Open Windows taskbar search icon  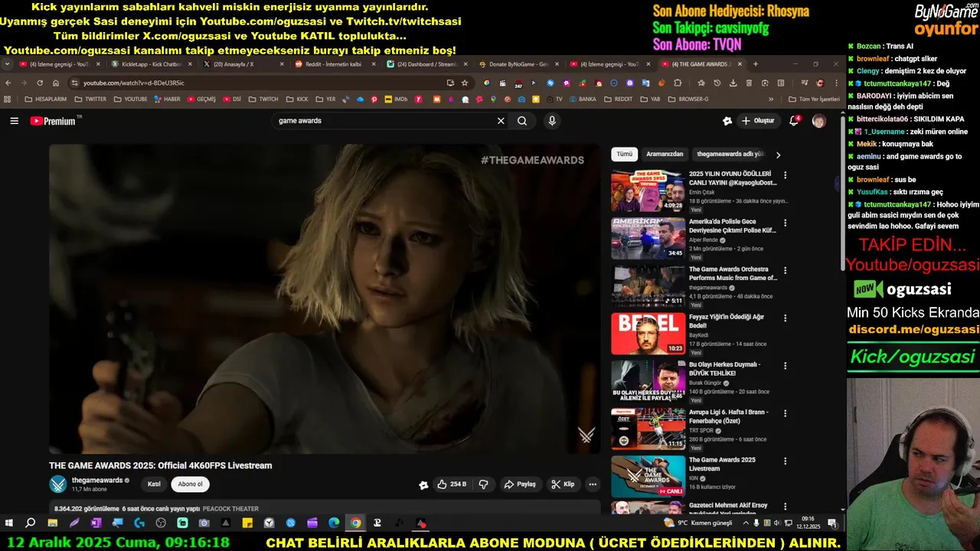pyautogui.click(x=31, y=523)
